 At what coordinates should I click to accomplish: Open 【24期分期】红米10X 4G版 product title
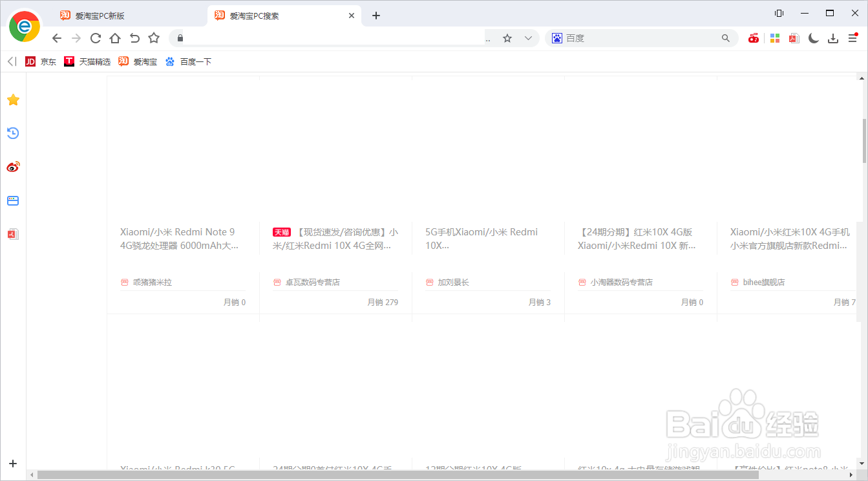tap(637, 239)
